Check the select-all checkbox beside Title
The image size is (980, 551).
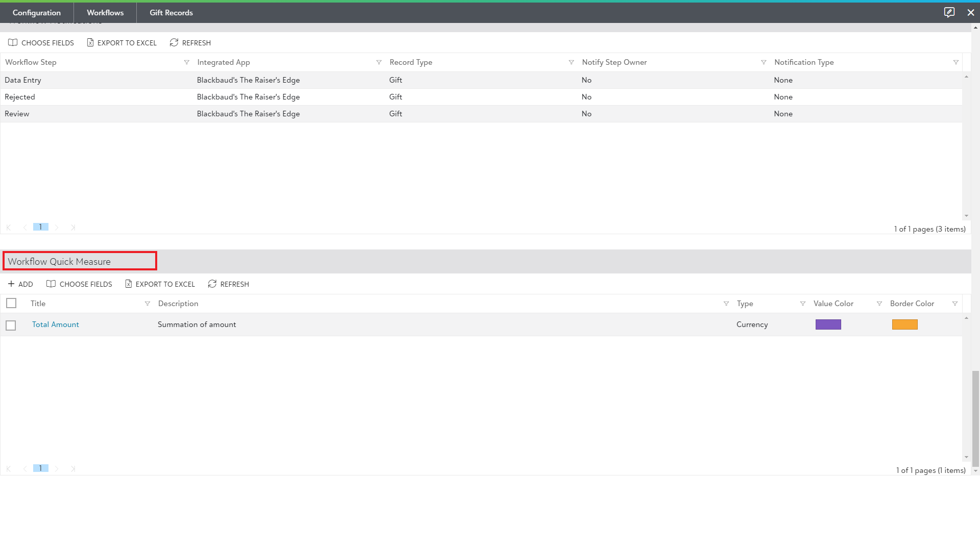pyautogui.click(x=11, y=304)
